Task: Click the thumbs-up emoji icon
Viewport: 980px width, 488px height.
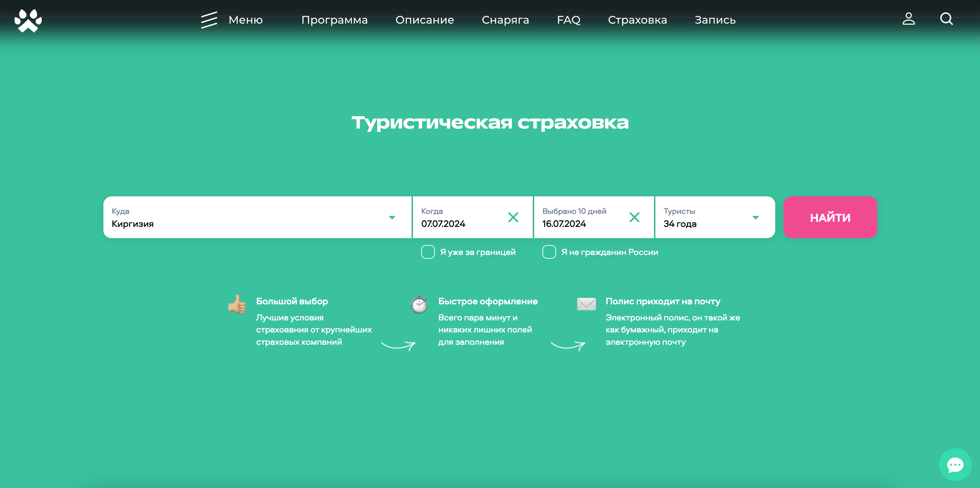Action: 237,304
